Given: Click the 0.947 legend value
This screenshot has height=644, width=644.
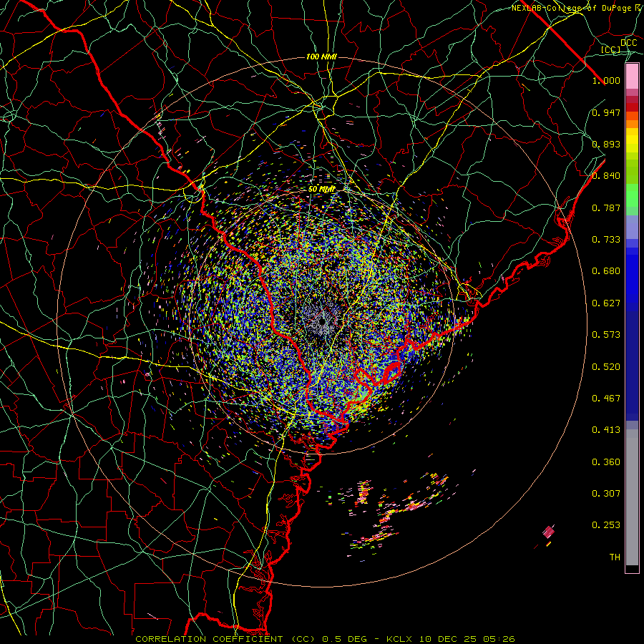Looking at the screenshot, I should (606, 112).
